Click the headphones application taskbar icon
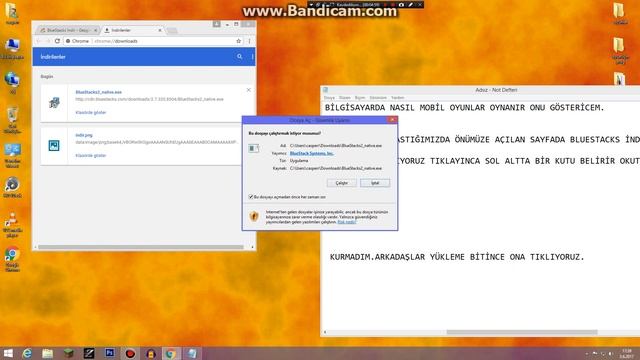Image resolution: width=640 pixels, height=360 pixels. pos(151,353)
